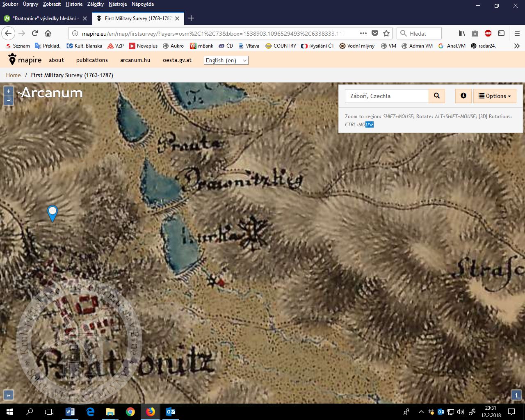Open Historie menu
525x420 pixels.
pos(74,4)
